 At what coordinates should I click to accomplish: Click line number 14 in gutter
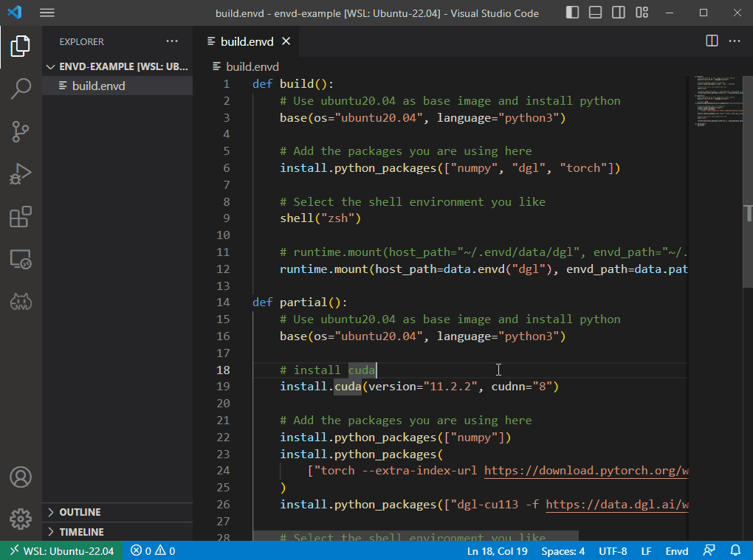(x=223, y=303)
